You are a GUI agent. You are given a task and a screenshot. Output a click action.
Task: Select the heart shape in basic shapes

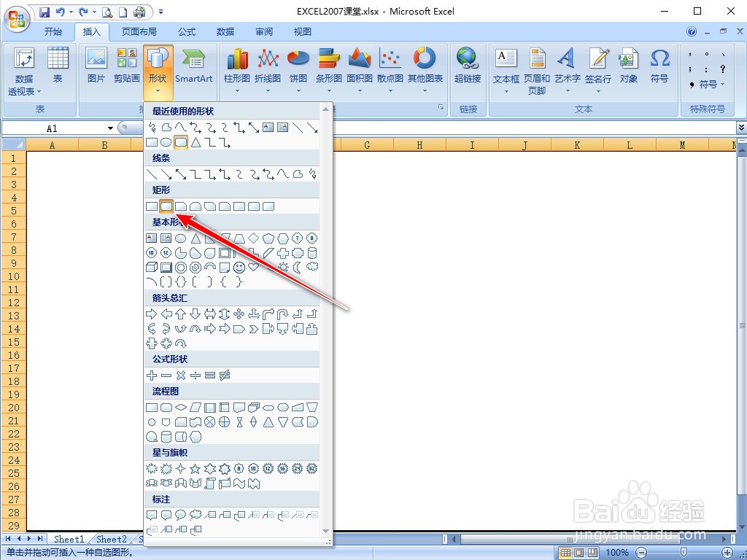(253, 267)
